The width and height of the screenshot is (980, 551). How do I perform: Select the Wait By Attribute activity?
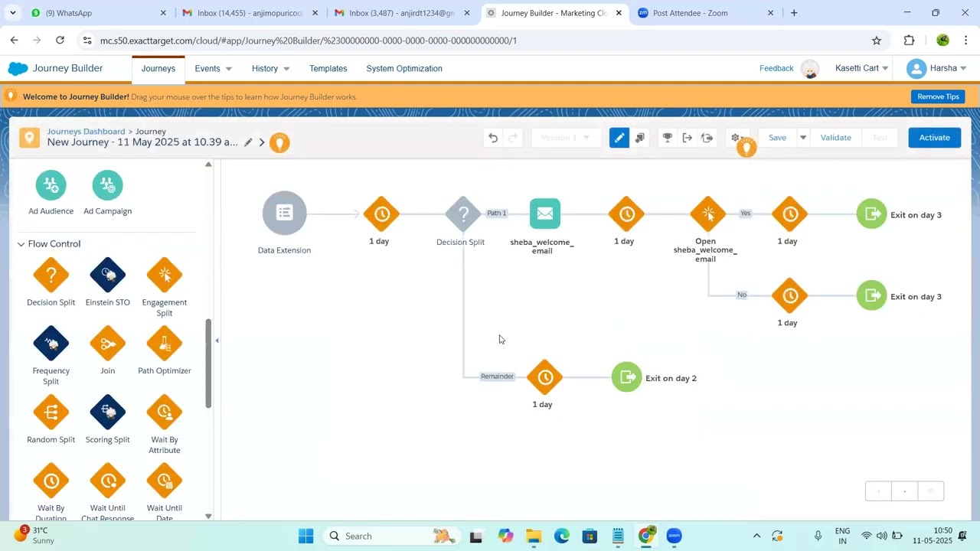pos(165,412)
